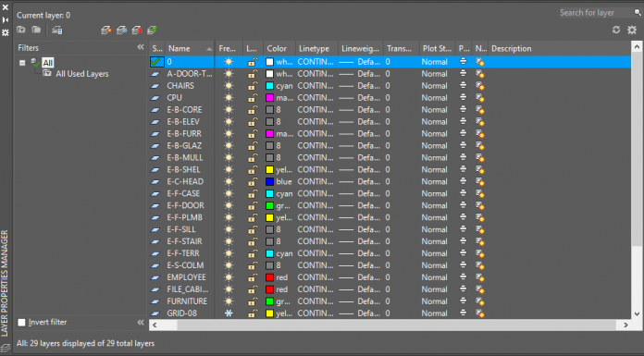
Task: Lock the E-F-PLMB layer
Action: tap(253, 217)
